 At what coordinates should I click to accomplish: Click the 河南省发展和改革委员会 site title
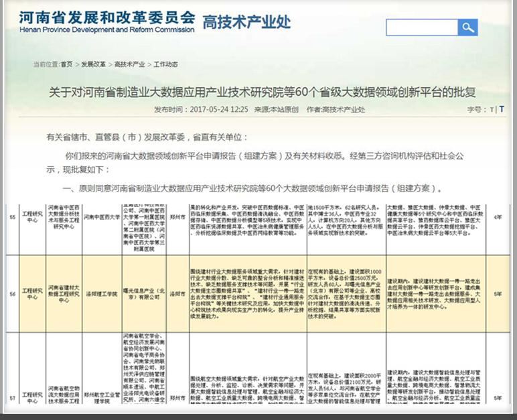point(107,18)
